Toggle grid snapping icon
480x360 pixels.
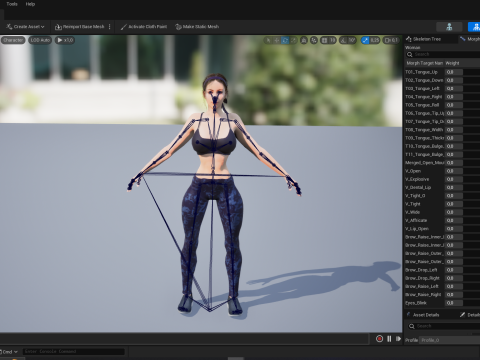[x=324, y=40]
